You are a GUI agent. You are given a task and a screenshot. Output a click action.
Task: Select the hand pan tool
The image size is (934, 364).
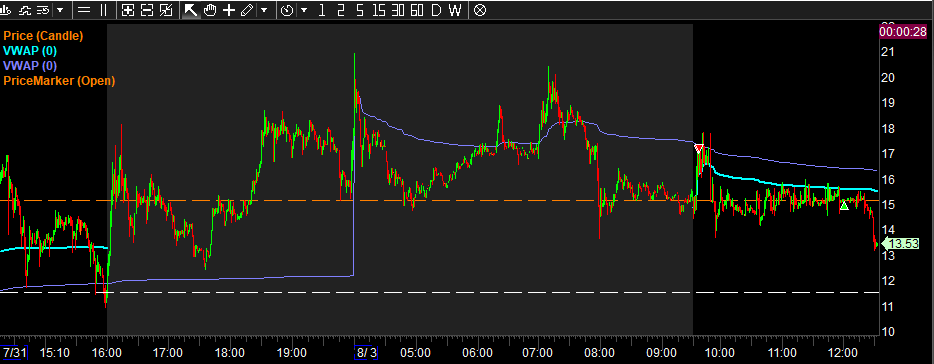coord(210,10)
